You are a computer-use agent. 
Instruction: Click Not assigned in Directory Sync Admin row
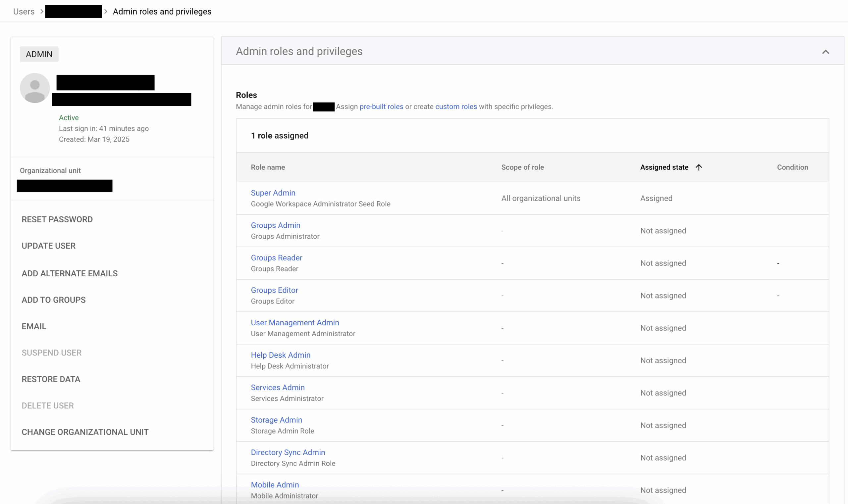(663, 458)
